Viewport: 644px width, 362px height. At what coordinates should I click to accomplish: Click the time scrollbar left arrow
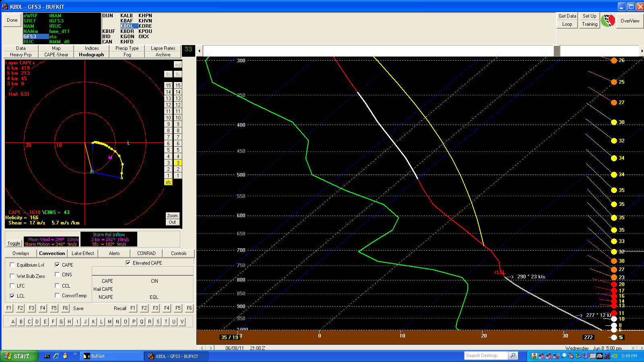point(199,51)
